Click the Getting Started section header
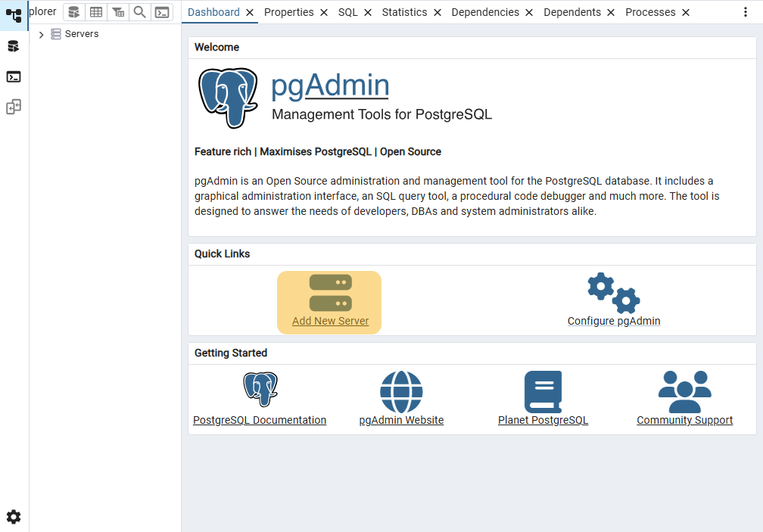The width and height of the screenshot is (763, 532). 231,353
